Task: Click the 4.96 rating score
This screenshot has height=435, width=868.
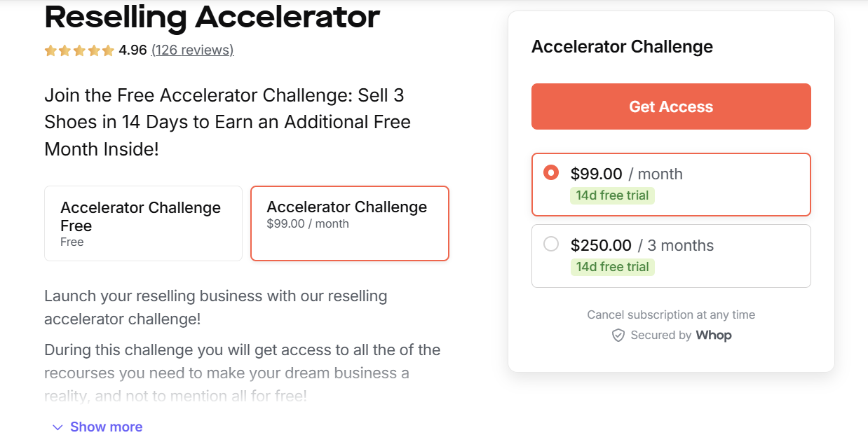Action: [x=133, y=50]
